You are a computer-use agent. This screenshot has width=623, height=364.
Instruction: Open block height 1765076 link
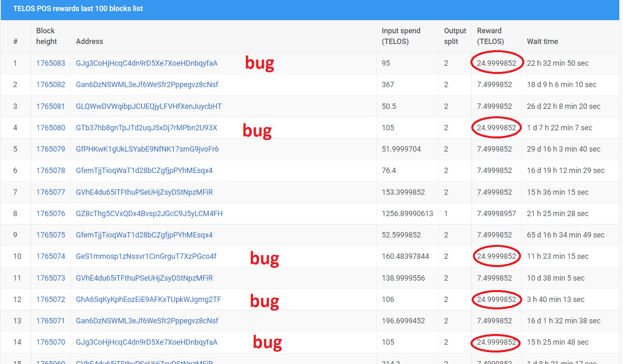click(51, 214)
